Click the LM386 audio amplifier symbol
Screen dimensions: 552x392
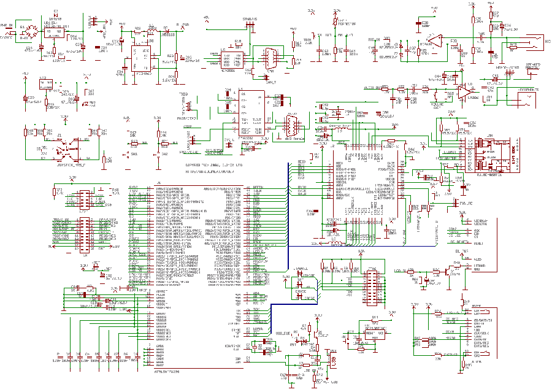[x=464, y=92]
